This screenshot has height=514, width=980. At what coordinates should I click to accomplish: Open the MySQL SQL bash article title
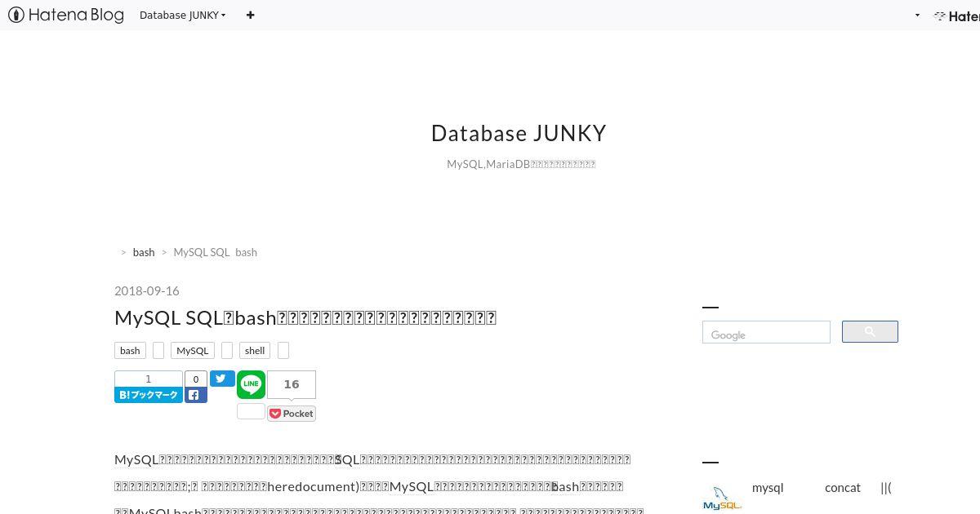tap(305, 317)
